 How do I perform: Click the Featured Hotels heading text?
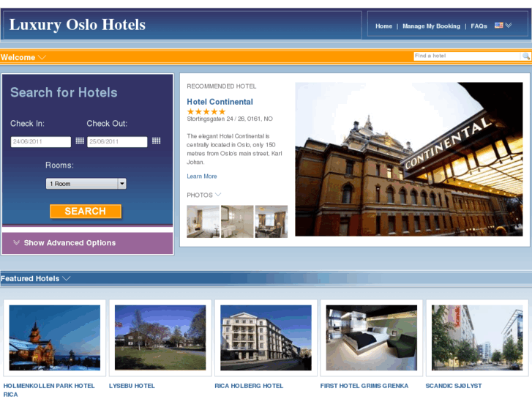coord(30,278)
